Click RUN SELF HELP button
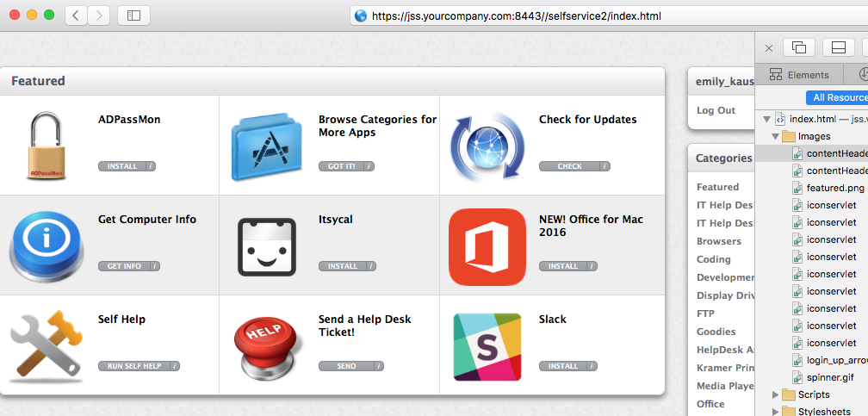Screen dimensions: 868x416 [x=134, y=366]
